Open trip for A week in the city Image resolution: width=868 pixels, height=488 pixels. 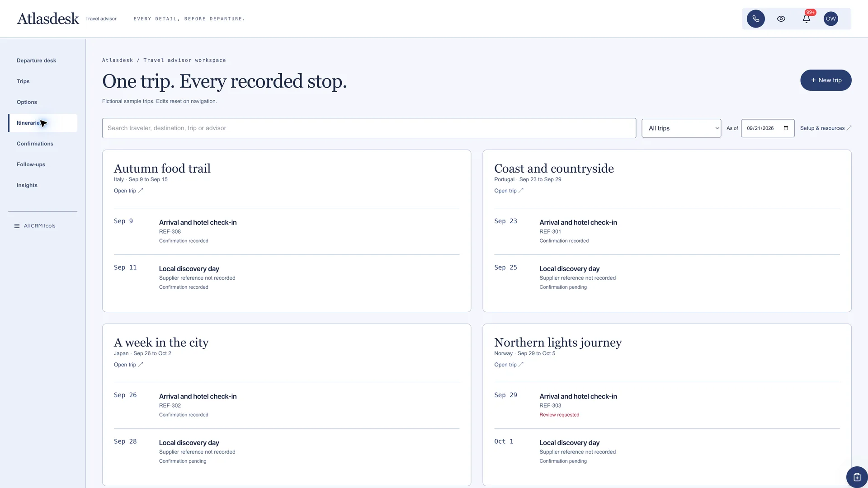128,365
